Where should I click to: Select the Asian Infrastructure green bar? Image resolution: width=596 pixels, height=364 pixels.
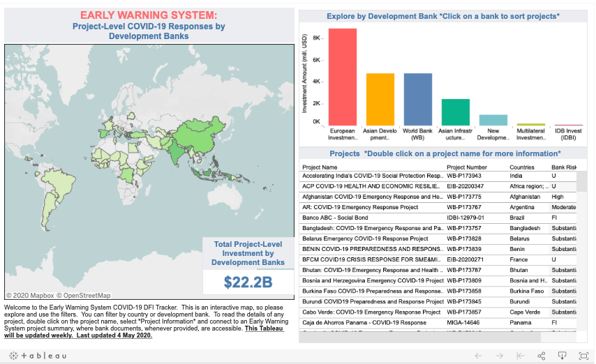click(455, 112)
